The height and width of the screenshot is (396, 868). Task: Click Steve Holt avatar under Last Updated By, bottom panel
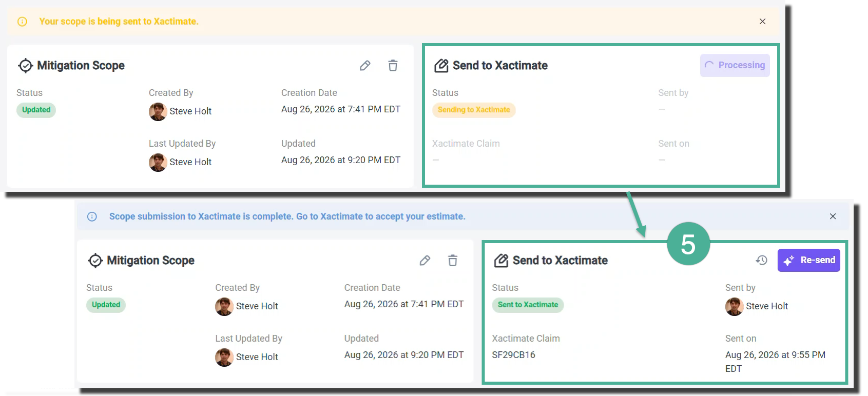pyautogui.click(x=224, y=357)
